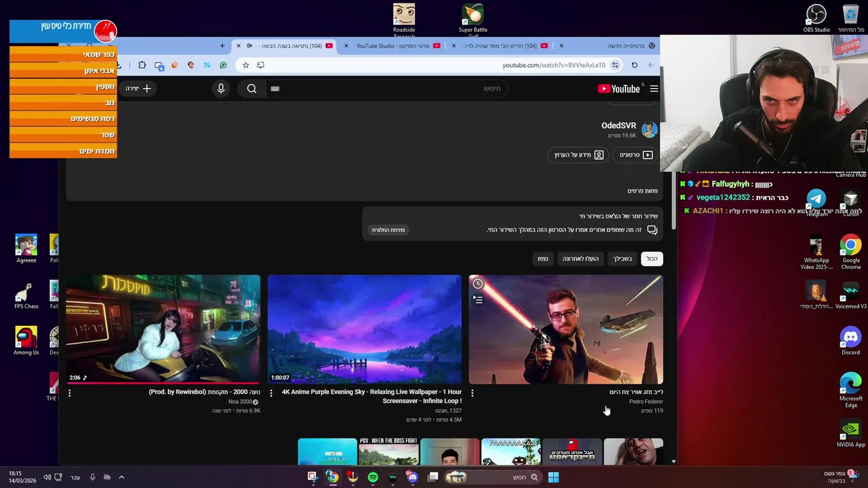Image resolution: width=868 pixels, height=488 pixels.
Task: Click the YouTube logo
Action: [x=618, y=89]
